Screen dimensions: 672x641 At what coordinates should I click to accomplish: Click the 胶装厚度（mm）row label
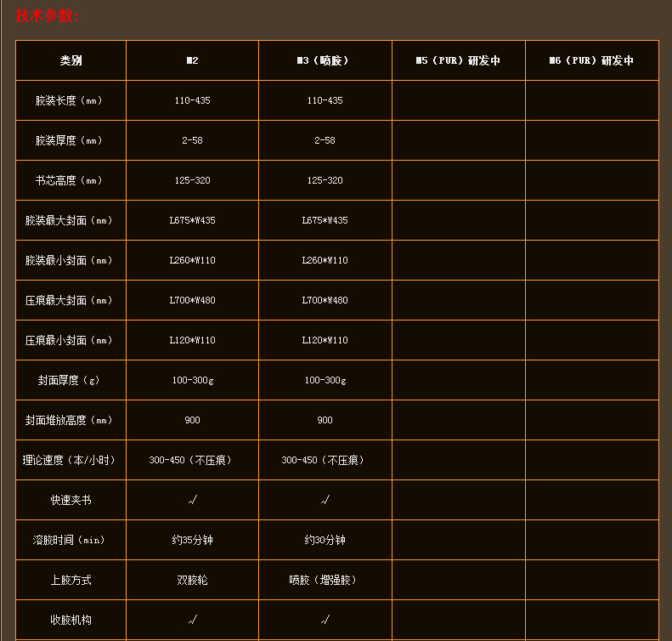(x=70, y=140)
